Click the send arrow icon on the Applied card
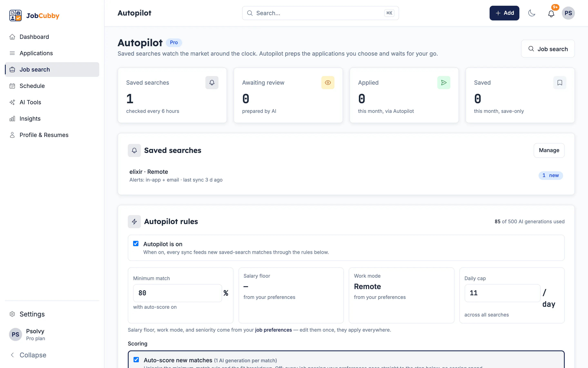 [x=444, y=83]
